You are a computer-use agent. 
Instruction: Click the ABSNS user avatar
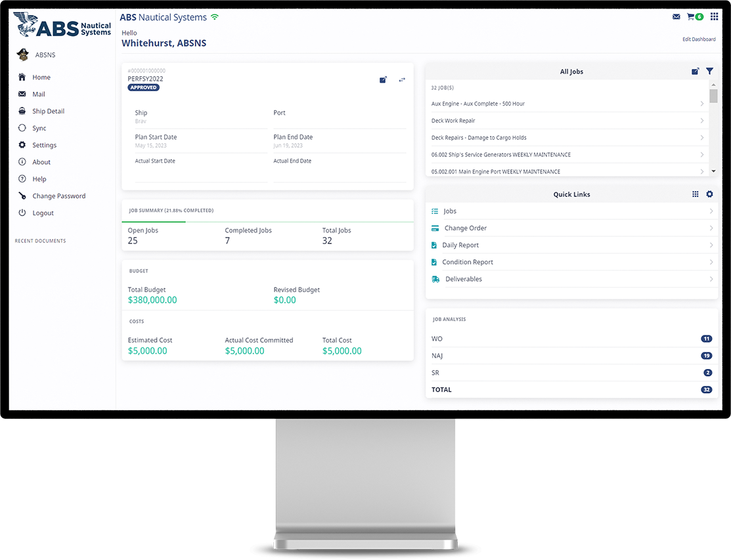[x=23, y=54]
